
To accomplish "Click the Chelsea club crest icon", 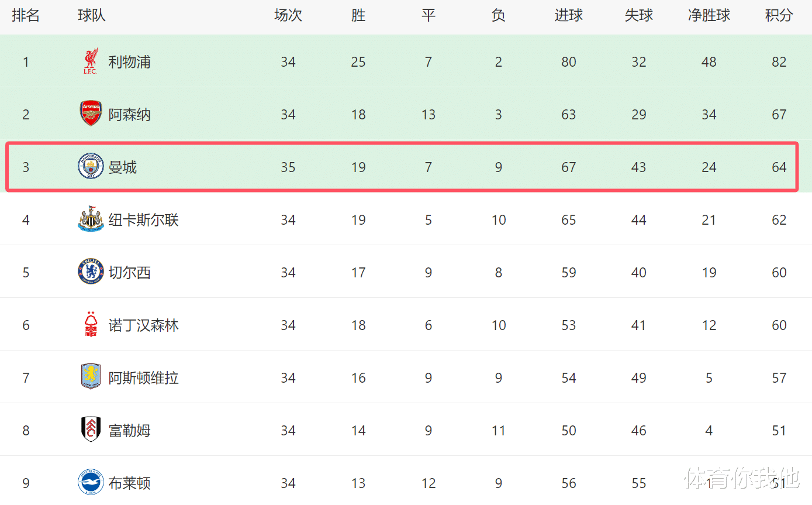I will coord(91,272).
